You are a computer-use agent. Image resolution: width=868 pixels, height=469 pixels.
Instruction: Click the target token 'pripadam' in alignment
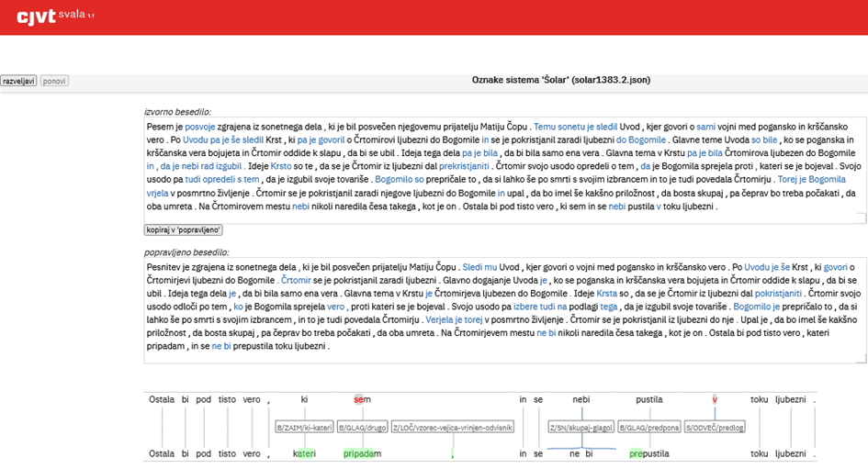pyautogui.click(x=362, y=453)
